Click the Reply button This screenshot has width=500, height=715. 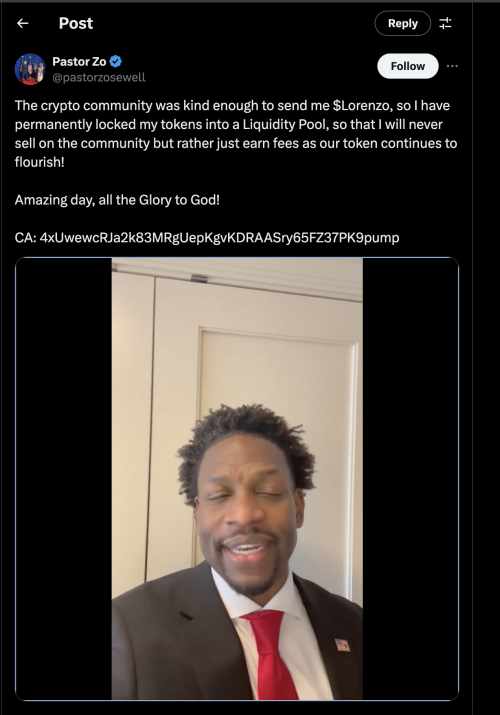tap(402, 23)
